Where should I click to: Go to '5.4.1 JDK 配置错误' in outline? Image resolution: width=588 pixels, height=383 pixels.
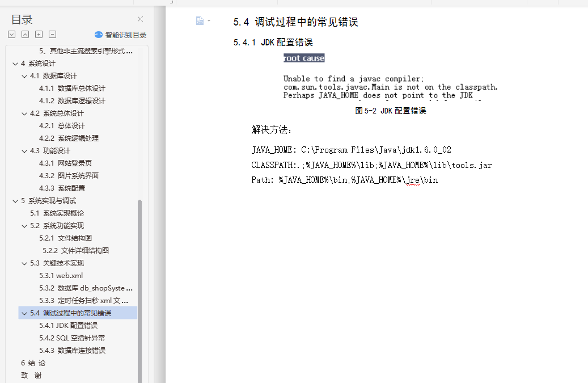point(68,325)
